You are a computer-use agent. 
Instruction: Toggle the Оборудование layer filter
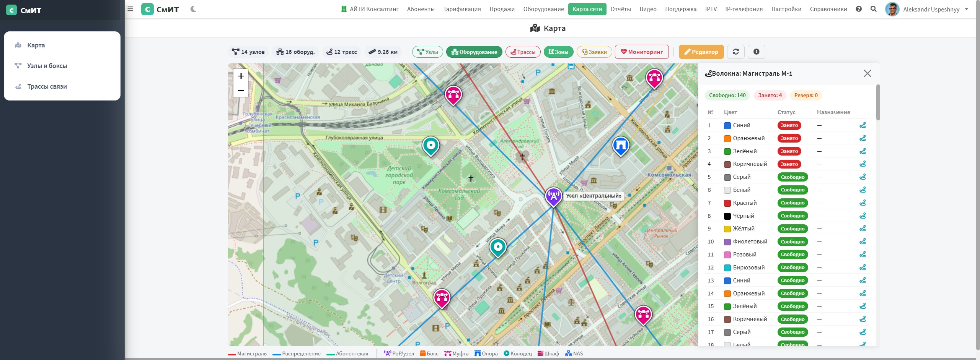(474, 52)
